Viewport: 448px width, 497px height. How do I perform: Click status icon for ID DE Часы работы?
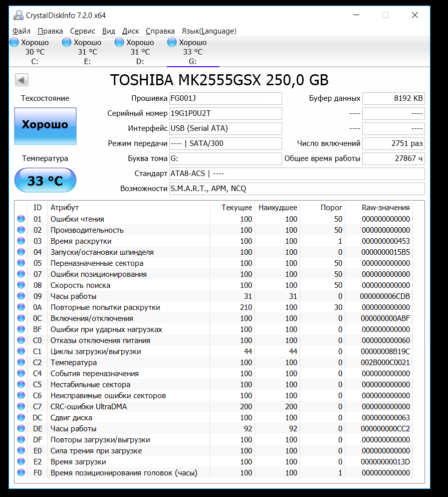click(x=21, y=428)
